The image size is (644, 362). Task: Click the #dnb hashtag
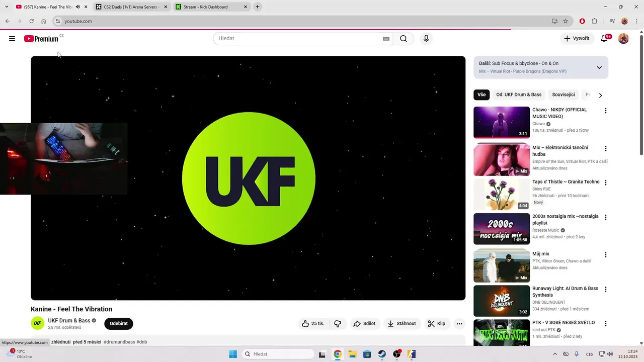[x=142, y=342]
